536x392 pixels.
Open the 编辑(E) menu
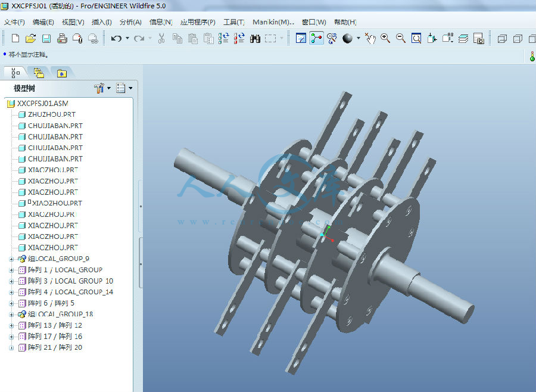point(43,22)
